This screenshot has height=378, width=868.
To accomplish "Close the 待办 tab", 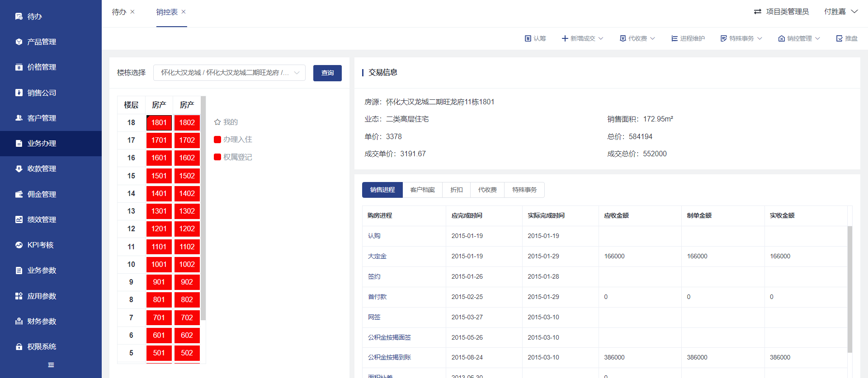I will pos(132,12).
